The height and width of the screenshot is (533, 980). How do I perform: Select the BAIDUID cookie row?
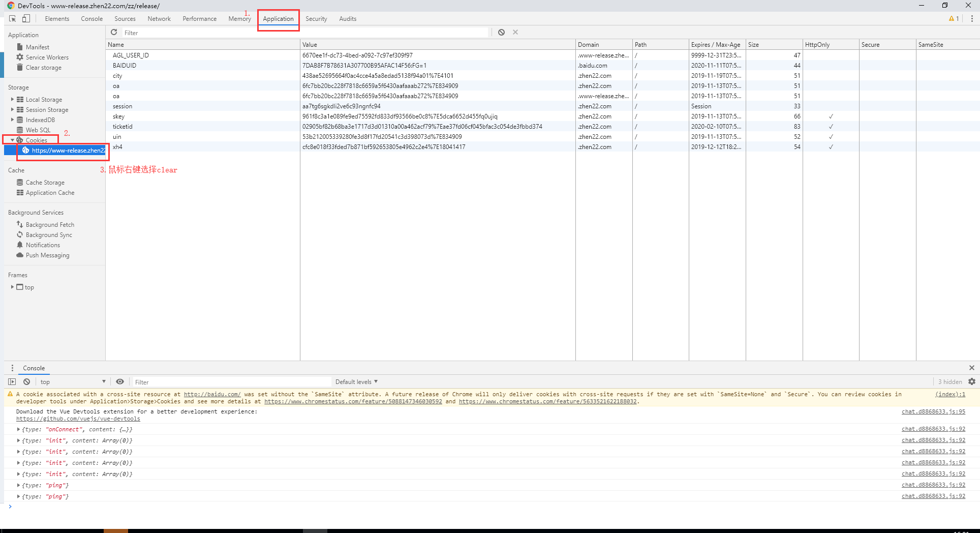point(542,65)
